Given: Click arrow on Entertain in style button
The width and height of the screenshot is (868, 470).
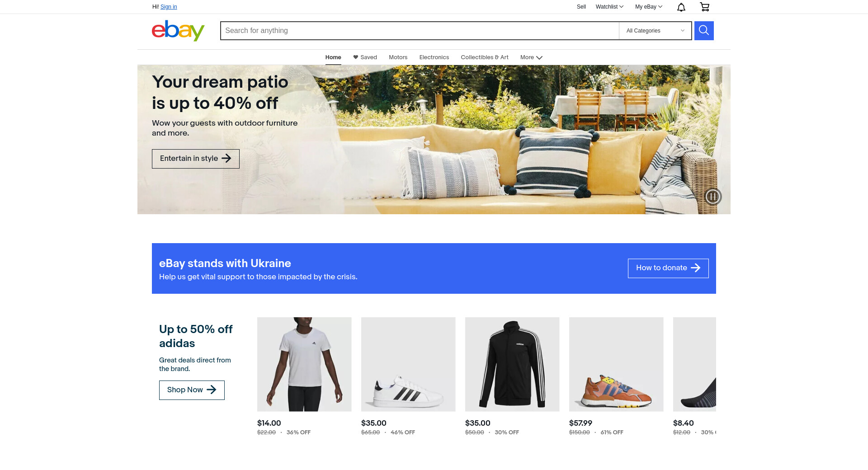Looking at the screenshot, I should 226,158.
